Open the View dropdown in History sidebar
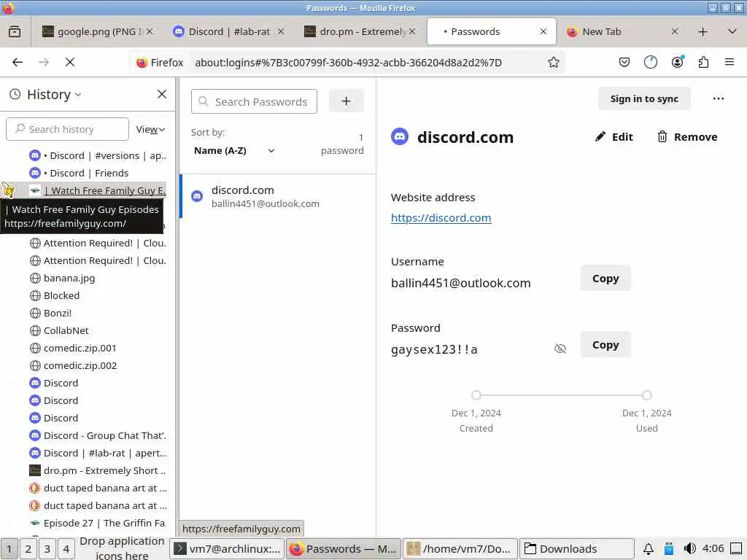 tap(150, 130)
